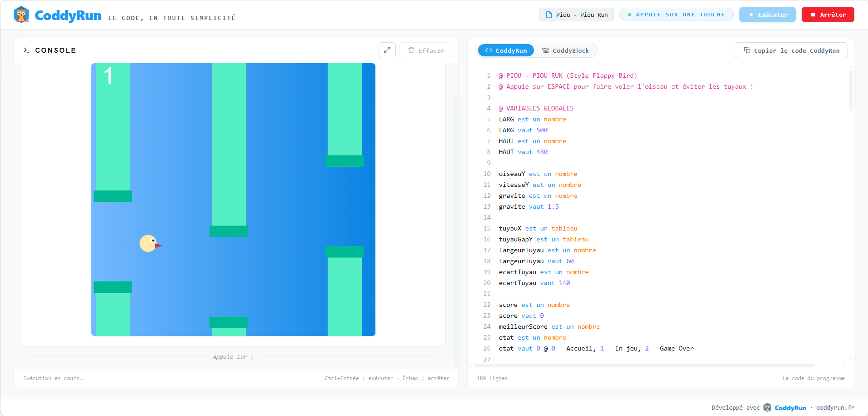Click the yellow bird in the game
Image resolution: width=868 pixels, height=416 pixels.
click(x=150, y=244)
